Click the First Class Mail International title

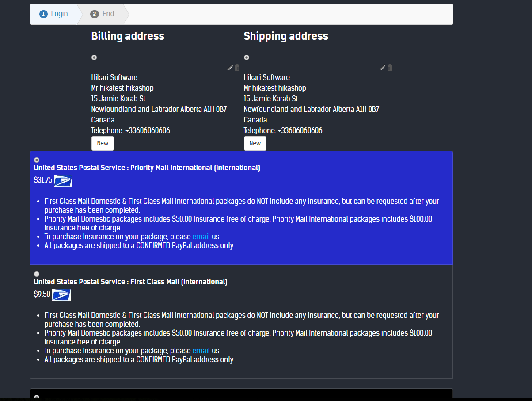[131, 282]
